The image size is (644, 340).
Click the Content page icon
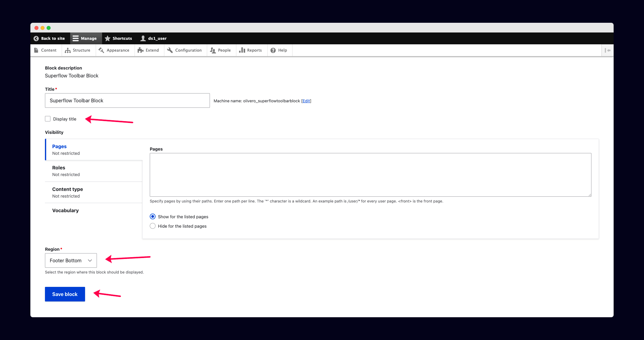36,50
